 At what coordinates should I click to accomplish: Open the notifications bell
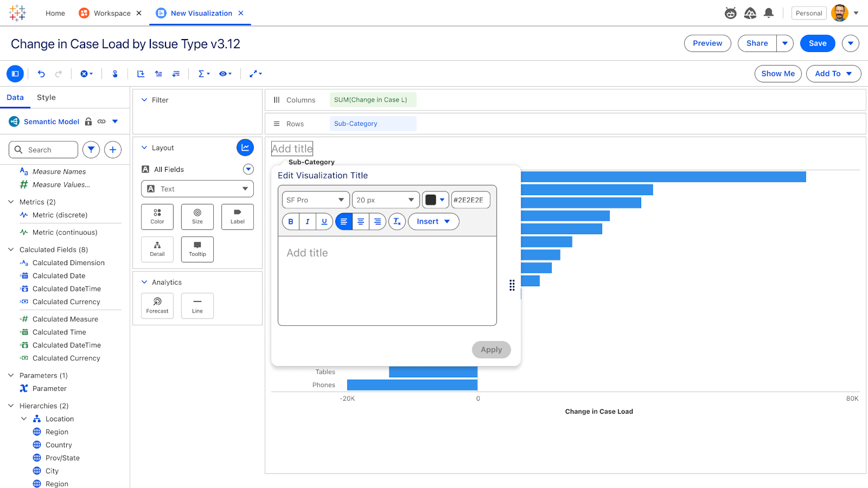click(769, 13)
